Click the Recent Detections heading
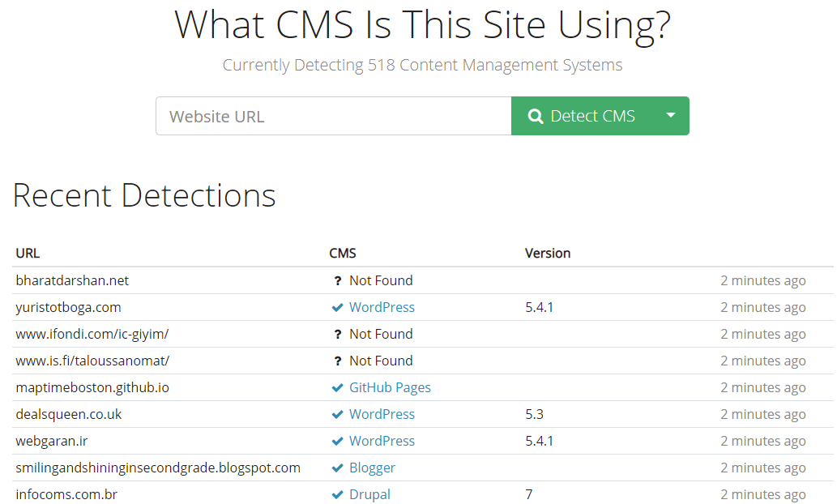The width and height of the screenshot is (837, 504). [x=144, y=195]
